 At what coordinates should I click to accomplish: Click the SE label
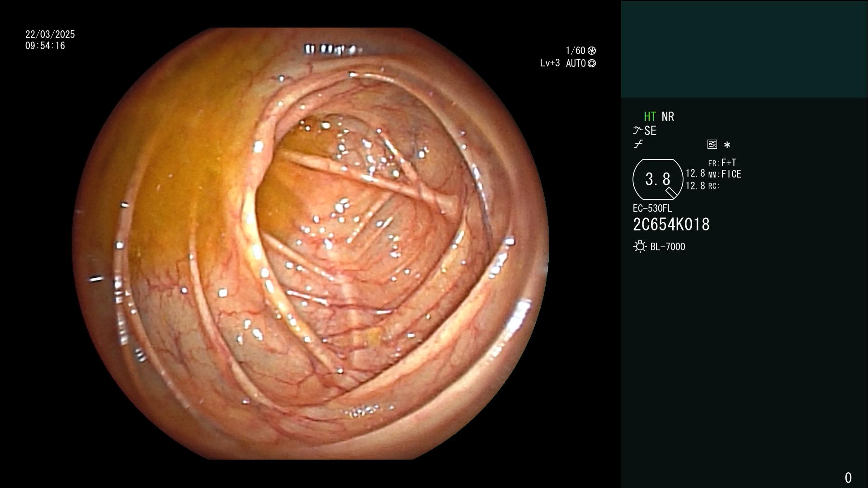(651, 131)
